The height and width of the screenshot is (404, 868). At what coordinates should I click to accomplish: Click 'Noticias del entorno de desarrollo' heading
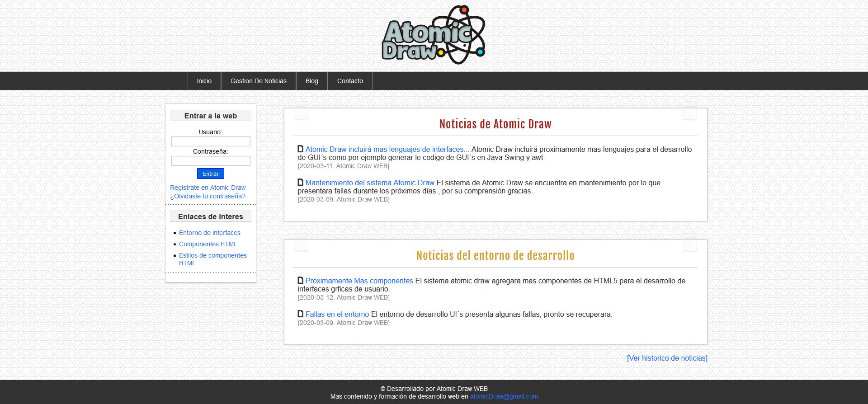(495, 255)
